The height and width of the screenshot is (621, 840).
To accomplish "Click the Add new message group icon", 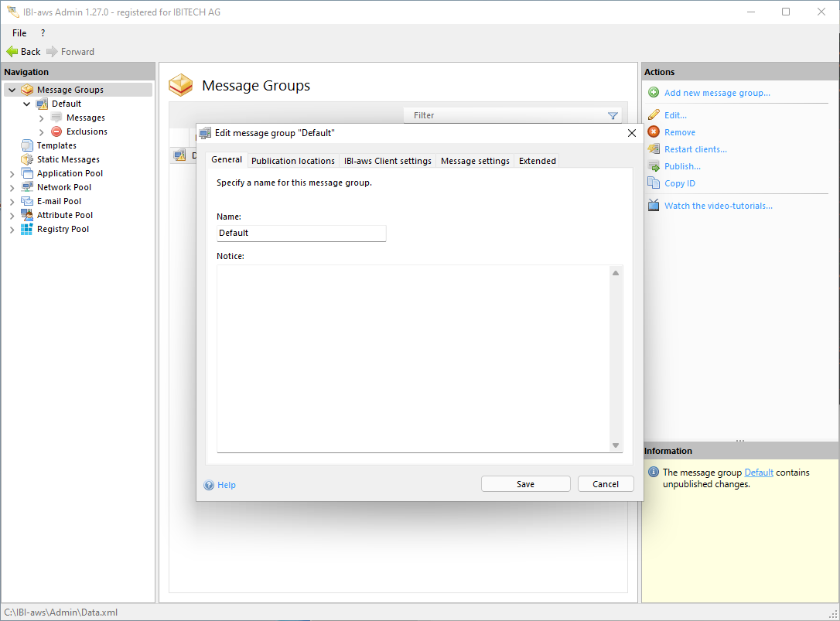I will click(x=654, y=93).
